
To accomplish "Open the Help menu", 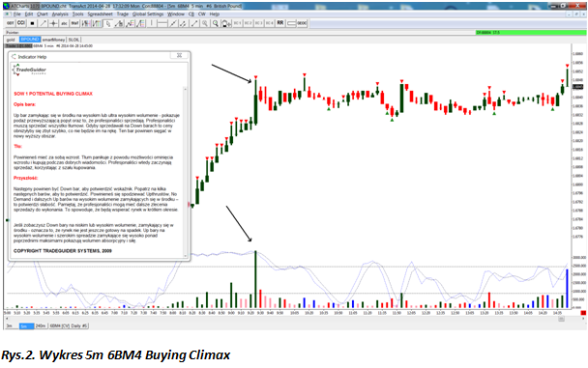I will [214, 14].
